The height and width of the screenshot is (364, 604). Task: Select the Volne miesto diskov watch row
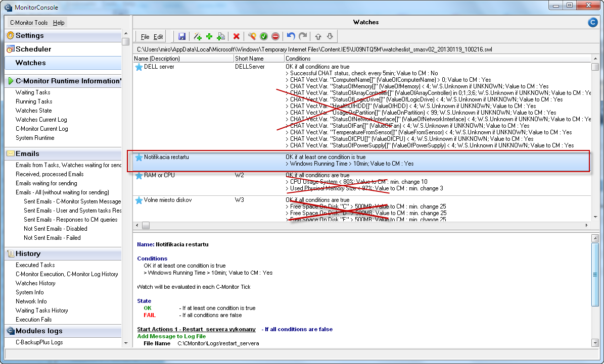[362, 210]
